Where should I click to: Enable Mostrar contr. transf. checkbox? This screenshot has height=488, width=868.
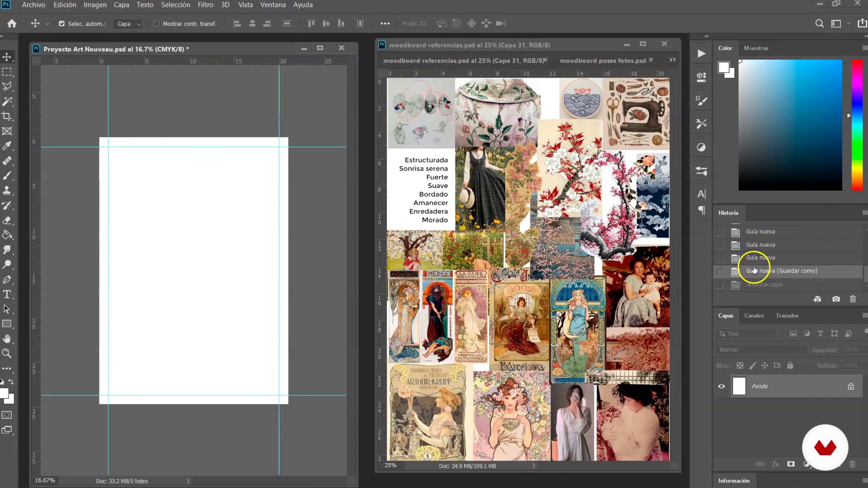pos(157,23)
